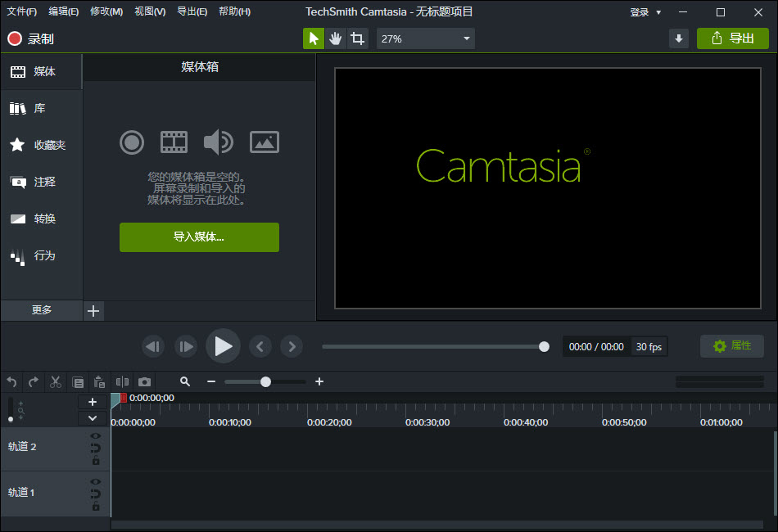Viewport: 778px width, 532px height.
Task: Click the Split clip icon
Action: (122, 381)
